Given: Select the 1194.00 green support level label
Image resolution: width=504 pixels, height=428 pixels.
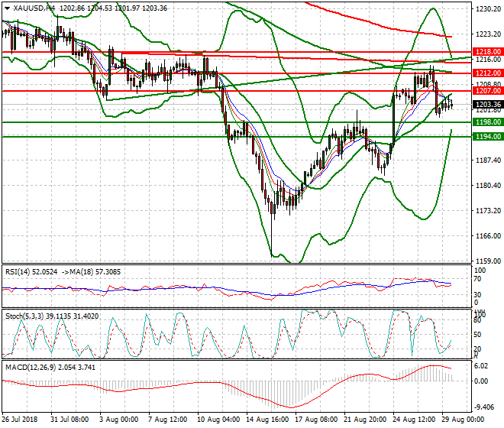Looking at the screenshot, I should pos(488,137).
